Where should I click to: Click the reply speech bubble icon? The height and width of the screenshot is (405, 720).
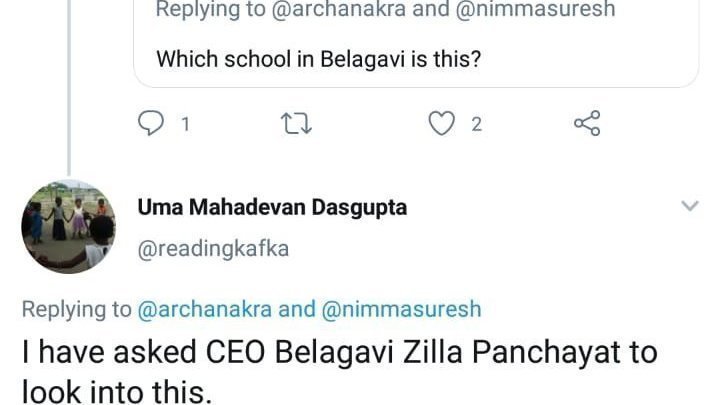(150, 124)
